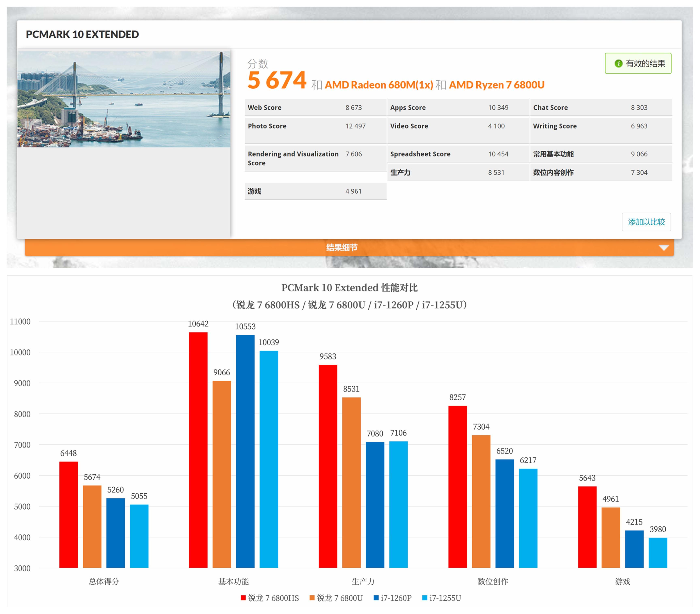Click the red 锐龙 7 6800HS legend swatch

point(243,598)
